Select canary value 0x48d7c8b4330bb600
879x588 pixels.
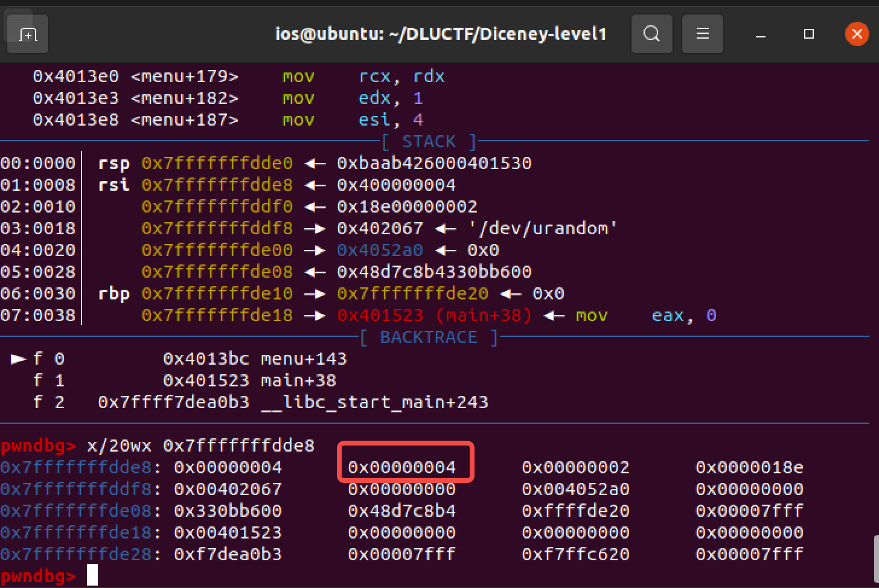(x=434, y=272)
